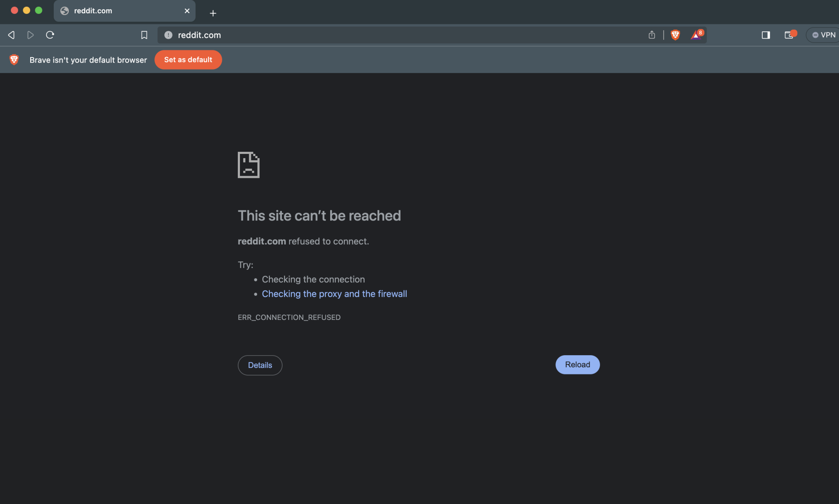The height and width of the screenshot is (504, 839).
Task: Open Brave Rewards triangle icon
Action: point(696,35)
